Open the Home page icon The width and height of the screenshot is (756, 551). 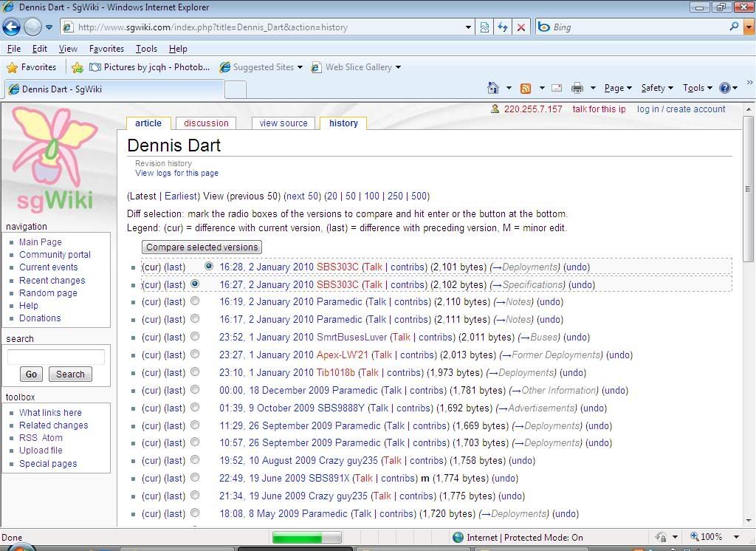493,88
